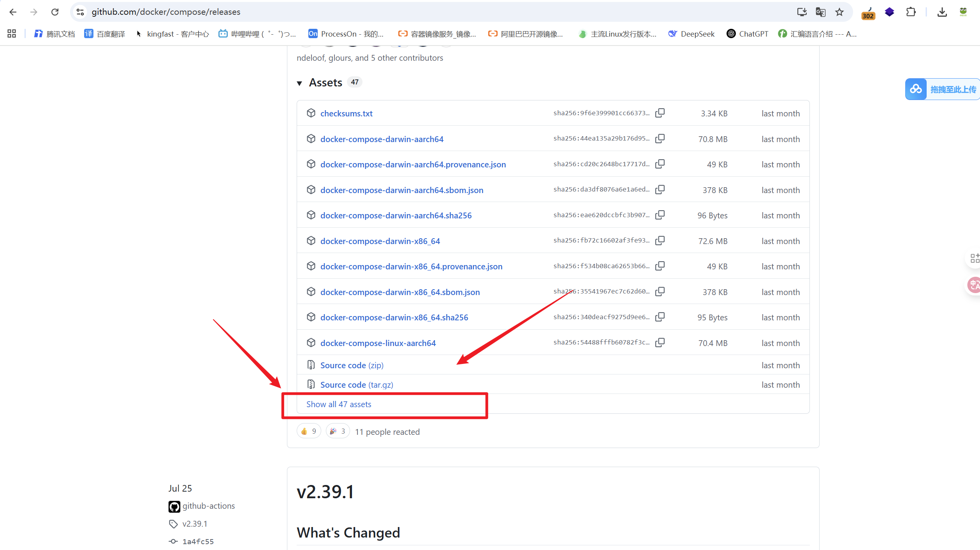This screenshot has height=550, width=980.
Task: Click the 拖拽至此上传 upload button
Action: tap(942, 89)
